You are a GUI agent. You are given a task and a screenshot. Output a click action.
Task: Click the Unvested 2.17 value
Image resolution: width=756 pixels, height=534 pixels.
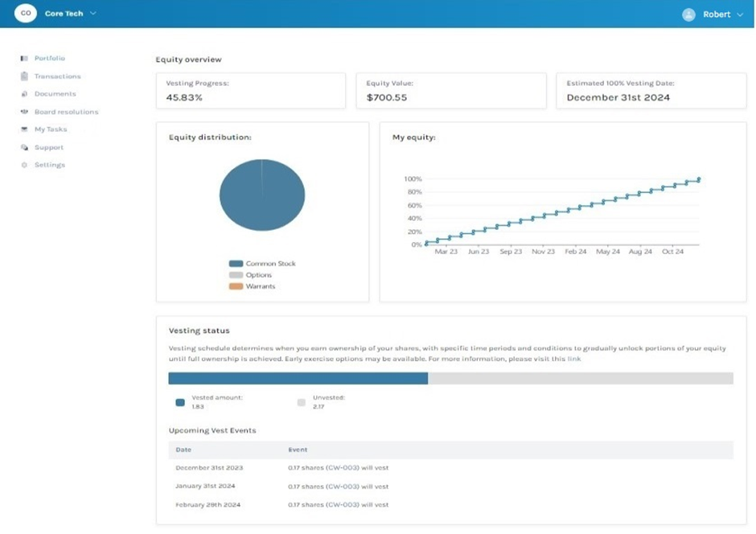pos(318,407)
